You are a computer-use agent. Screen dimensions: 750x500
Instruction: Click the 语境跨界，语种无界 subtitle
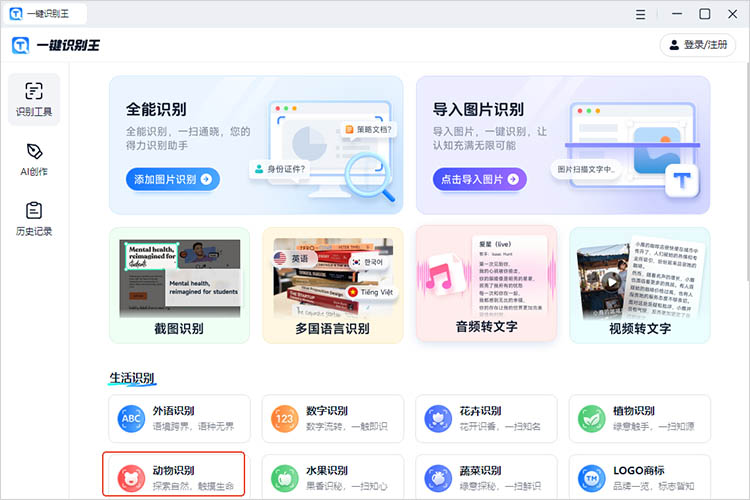coord(193,426)
